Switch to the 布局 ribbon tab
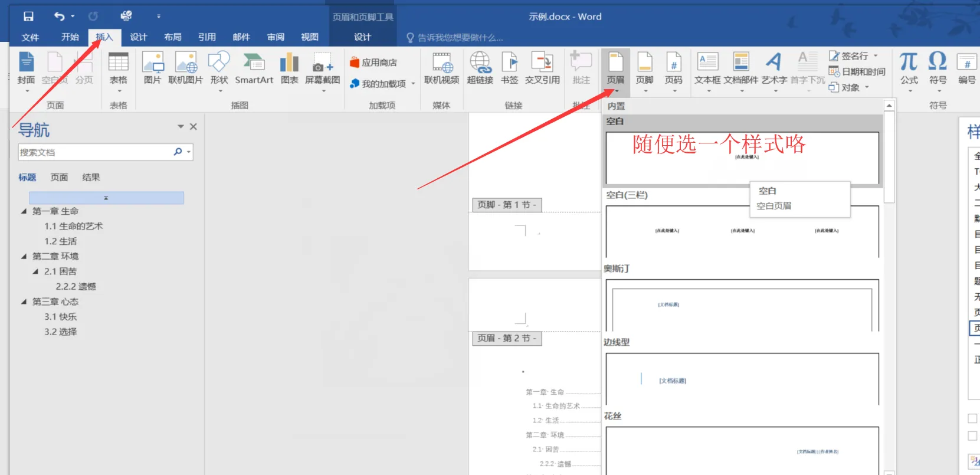 (173, 37)
